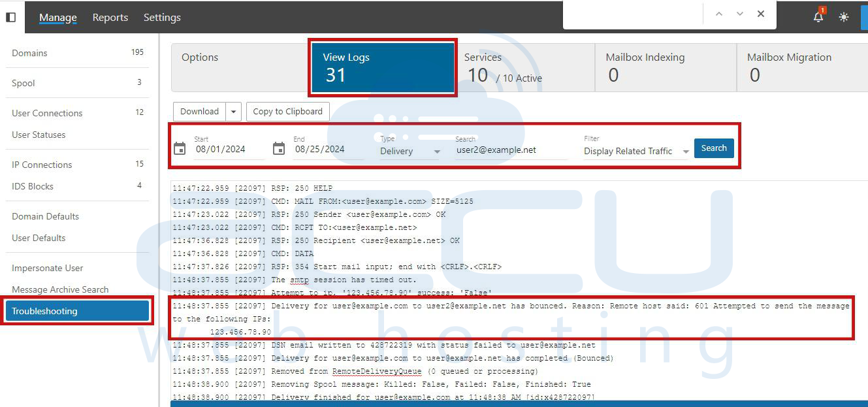Open the Filter dropdown Display Related Traffic

coord(636,151)
